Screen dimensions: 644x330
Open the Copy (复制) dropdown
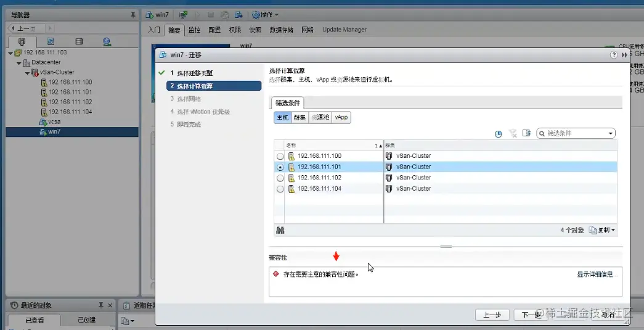click(602, 230)
